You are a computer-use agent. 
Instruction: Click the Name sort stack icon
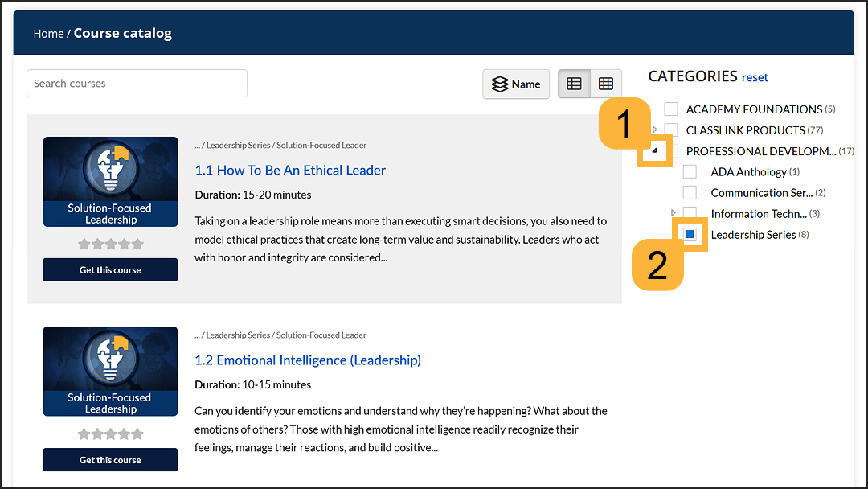500,83
